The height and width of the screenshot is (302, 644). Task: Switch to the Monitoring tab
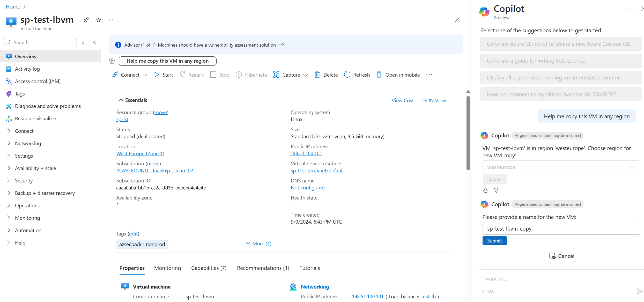point(167,268)
